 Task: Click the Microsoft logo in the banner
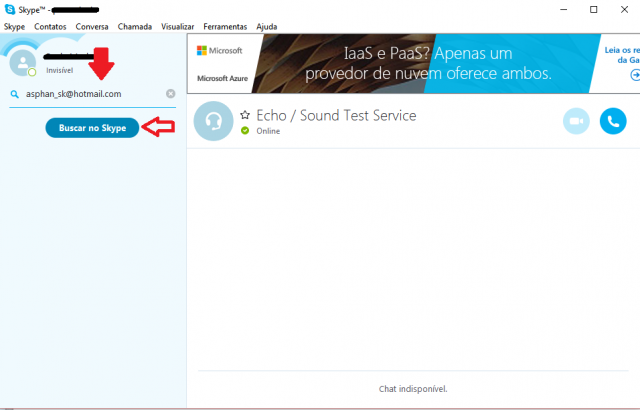220,51
